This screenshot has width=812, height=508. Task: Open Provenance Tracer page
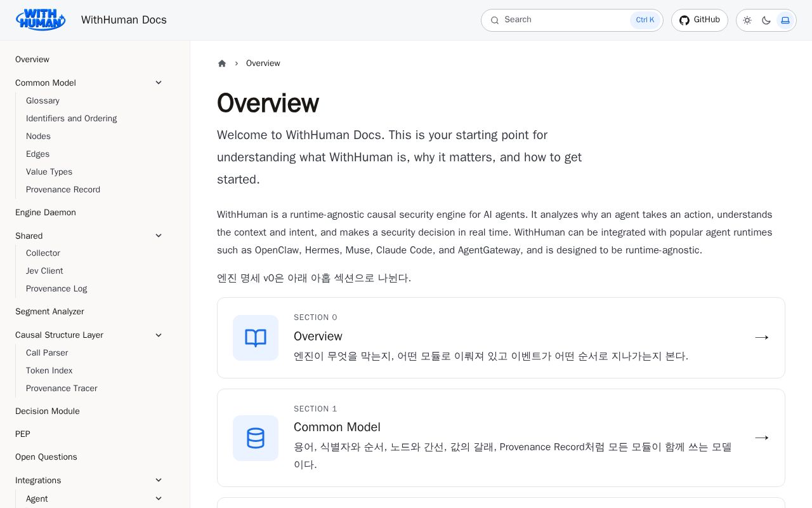(62, 389)
